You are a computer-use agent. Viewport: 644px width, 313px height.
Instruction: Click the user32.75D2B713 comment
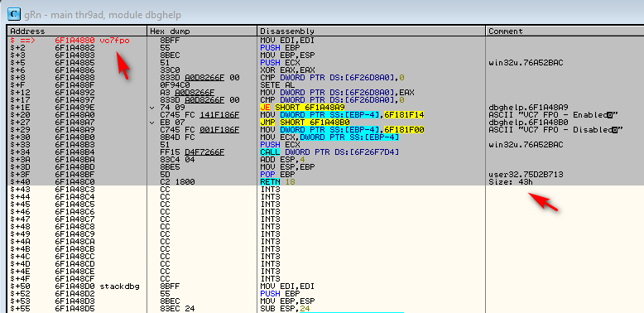(x=526, y=175)
